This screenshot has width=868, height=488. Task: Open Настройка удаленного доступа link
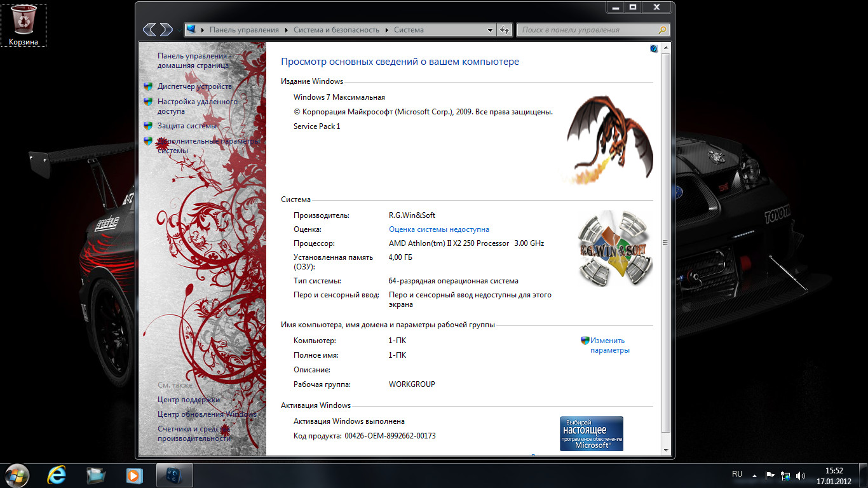tap(197, 106)
